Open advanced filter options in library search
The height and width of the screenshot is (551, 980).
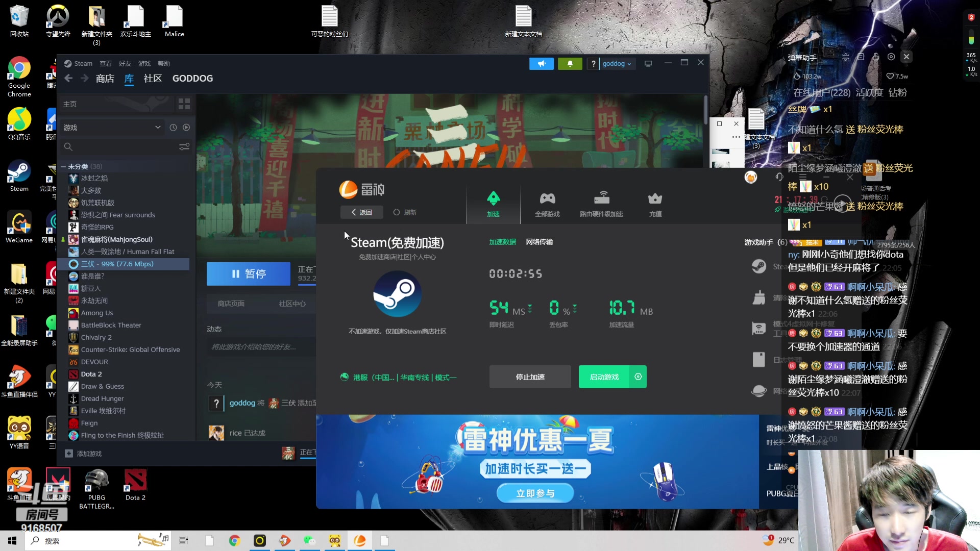(x=184, y=147)
